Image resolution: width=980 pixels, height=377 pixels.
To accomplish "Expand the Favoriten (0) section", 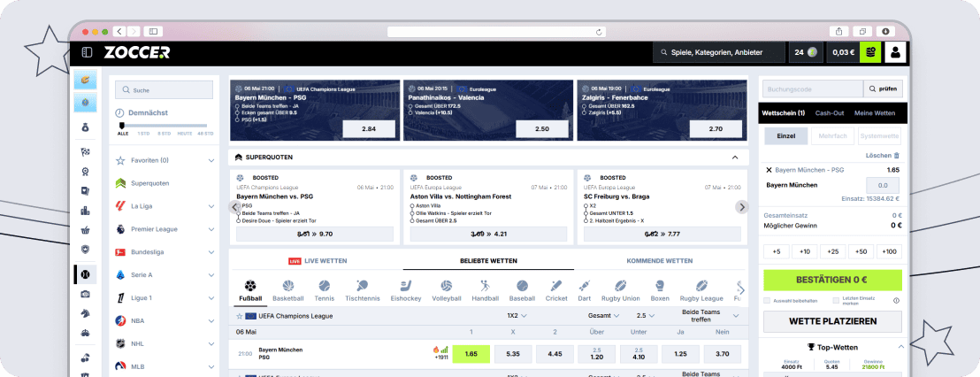I will pos(211,161).
